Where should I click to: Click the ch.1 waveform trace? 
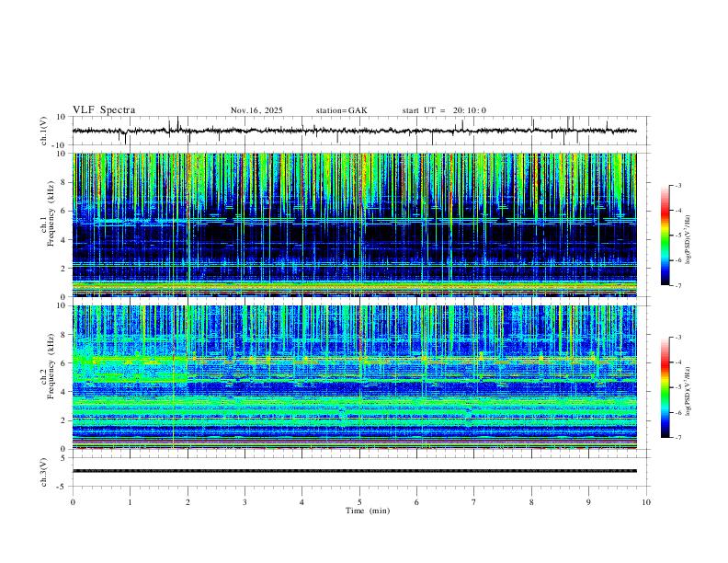tap(354, 131)
